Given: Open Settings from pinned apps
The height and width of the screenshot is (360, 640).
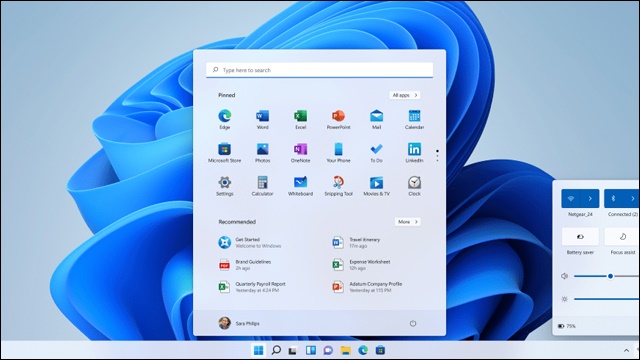Looking at the screenshot, I should click(x=224, y=186).
